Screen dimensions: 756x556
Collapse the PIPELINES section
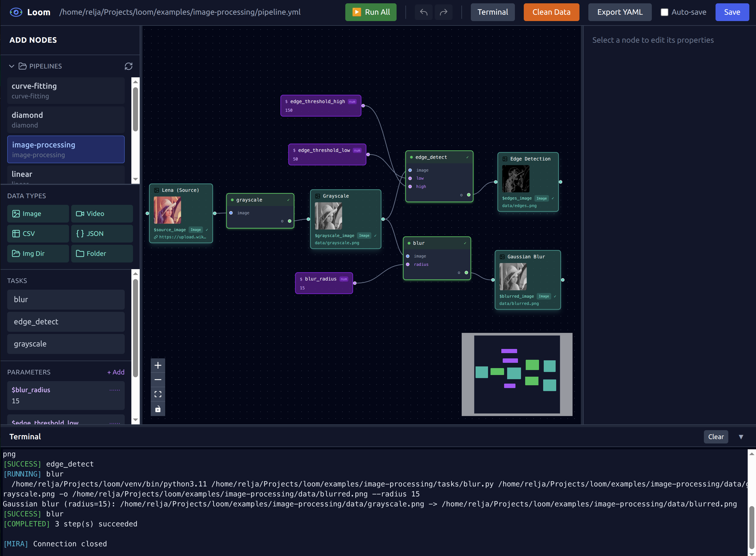point(12,66)
